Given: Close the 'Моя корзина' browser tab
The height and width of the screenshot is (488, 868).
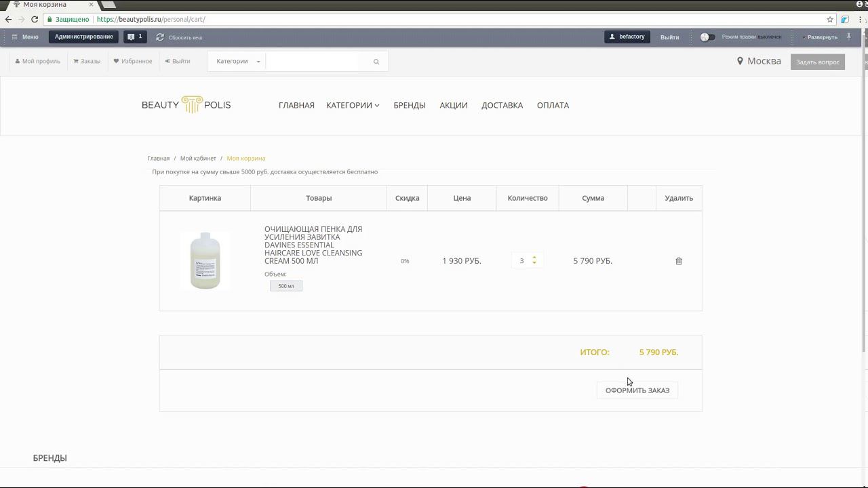Looking at the screenshot, I should pos(91,5).
